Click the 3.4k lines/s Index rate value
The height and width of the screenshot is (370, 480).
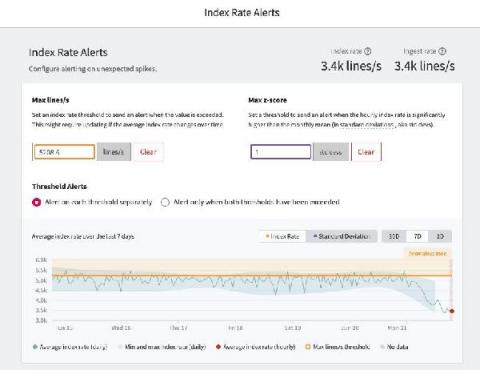[351, 66]
